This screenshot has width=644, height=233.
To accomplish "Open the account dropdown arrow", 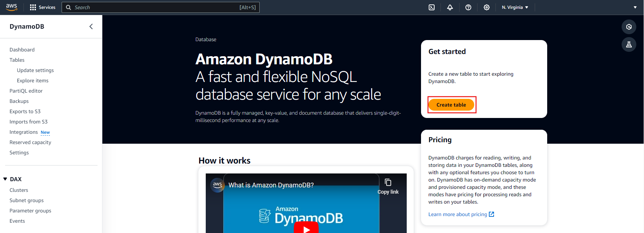I will pos(635,7).
